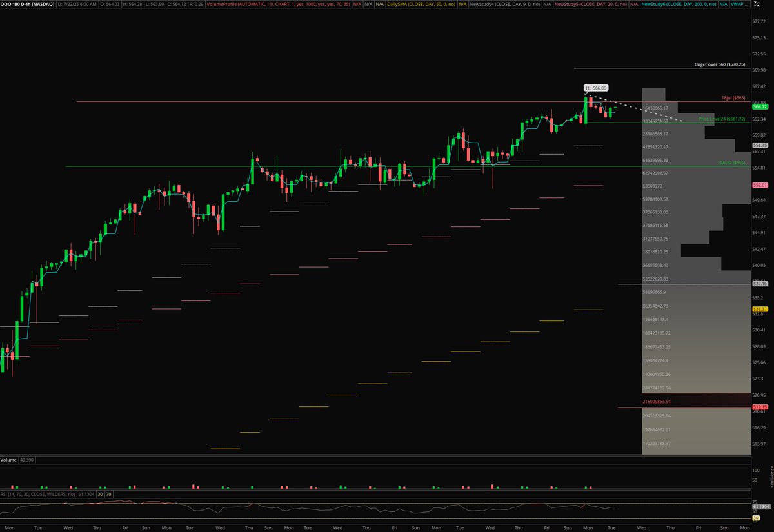
Task: Select the DailySMA study label in header
Action: click(422, 4)
